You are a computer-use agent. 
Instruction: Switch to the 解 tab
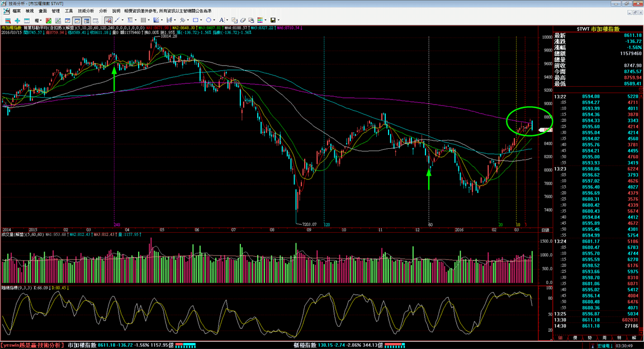(634, 338)
